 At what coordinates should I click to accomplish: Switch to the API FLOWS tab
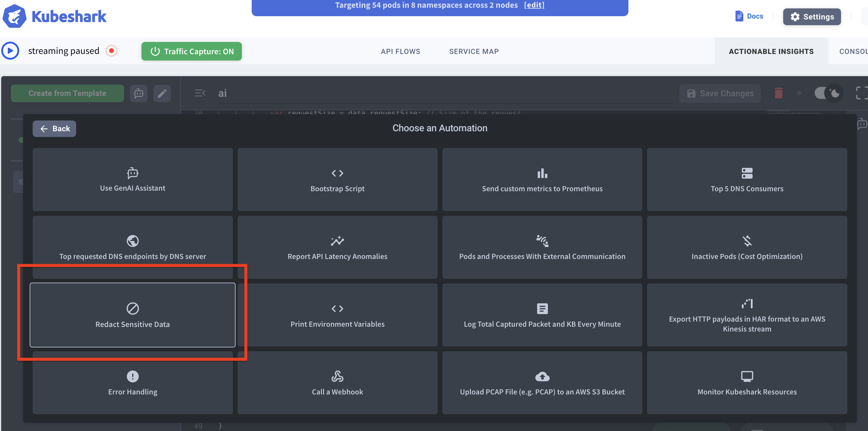pyautogui.click(x=401, y=51)
